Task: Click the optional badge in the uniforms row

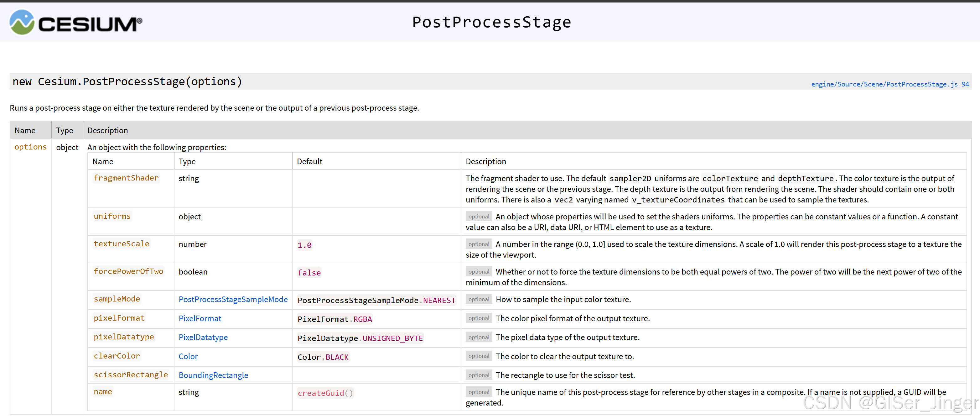Action: tap(479, 217)
